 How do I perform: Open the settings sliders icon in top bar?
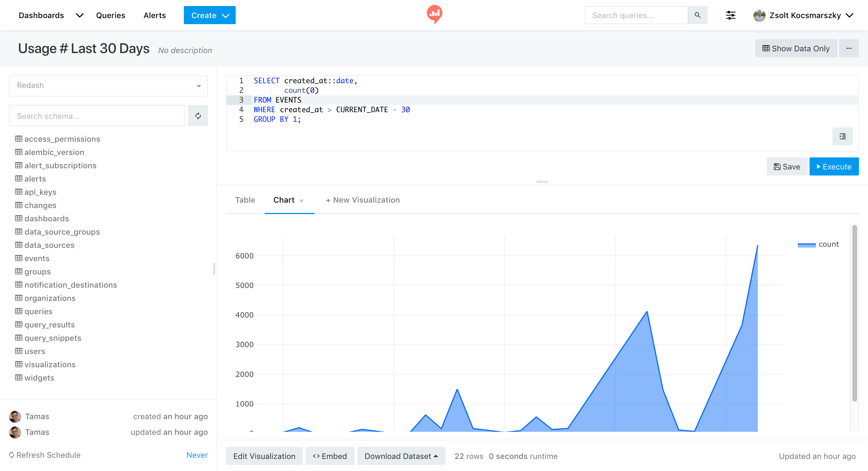(731, 15)
